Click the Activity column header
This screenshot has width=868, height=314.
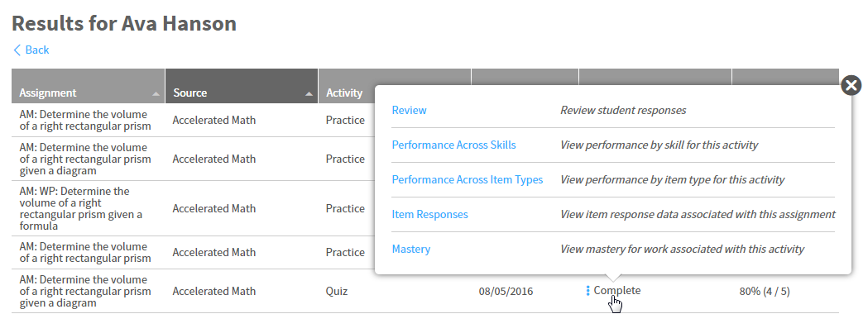[x=343, y=93]
